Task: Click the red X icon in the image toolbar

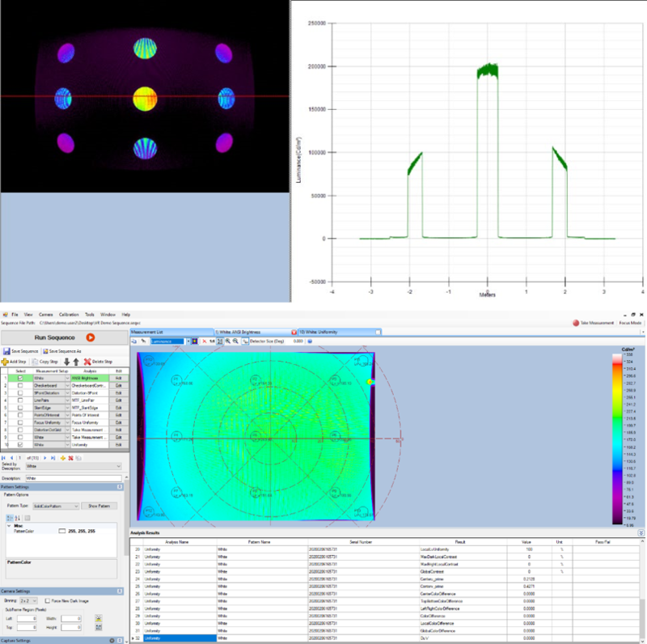Action: pyautogui.click(x=204, y=341)
